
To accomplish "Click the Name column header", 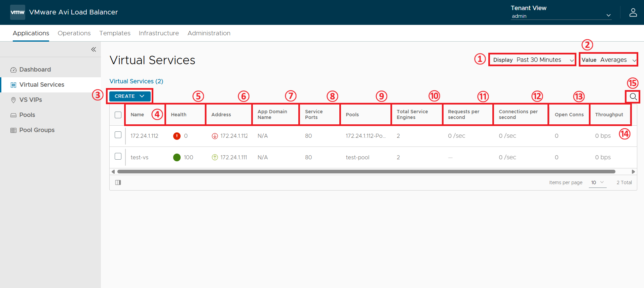I will 137,115.
